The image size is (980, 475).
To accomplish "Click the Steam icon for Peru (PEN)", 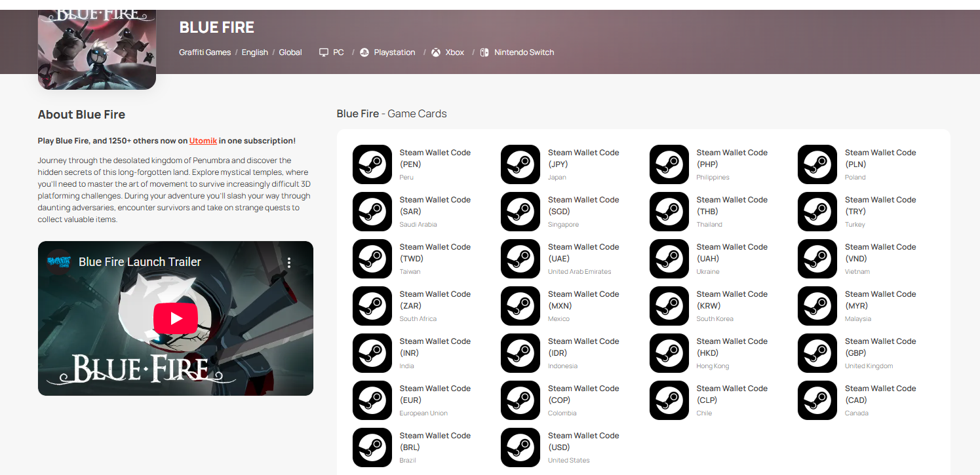I will pyautogui.click(x=372, y=164).
